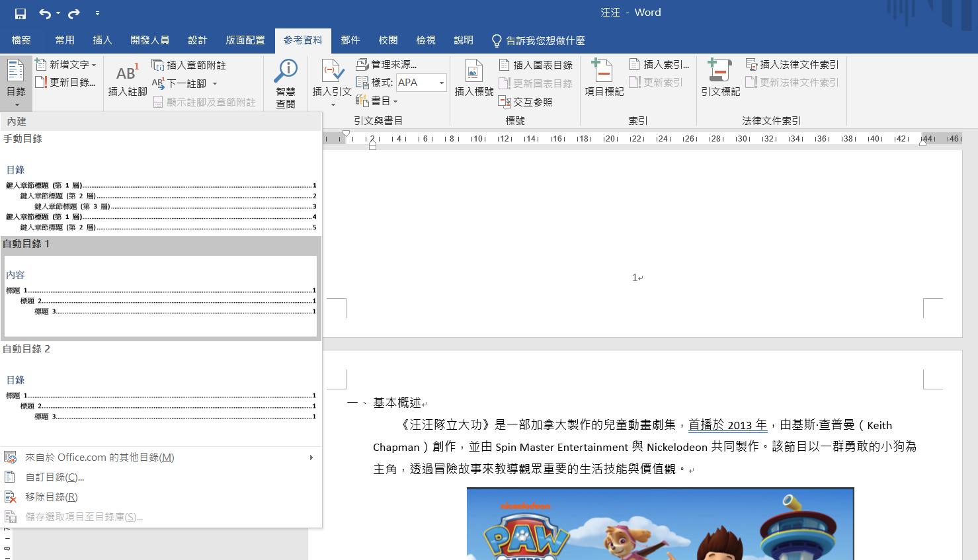Select the 自動目錄 1 table of contents
Image resolution: width=978 pixels, height=560 pixels.
point(161,288)
